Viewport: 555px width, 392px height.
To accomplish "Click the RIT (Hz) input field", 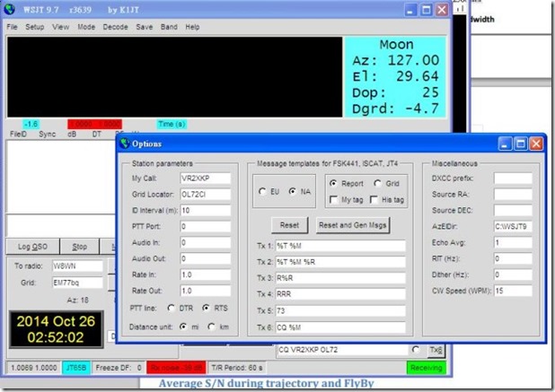I will 513,258.
